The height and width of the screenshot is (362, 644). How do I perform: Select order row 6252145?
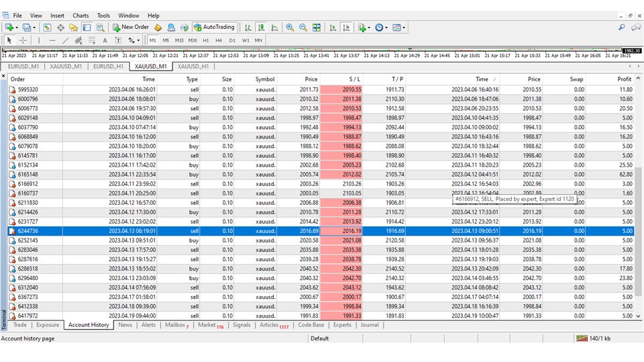(x=321, y=240)
